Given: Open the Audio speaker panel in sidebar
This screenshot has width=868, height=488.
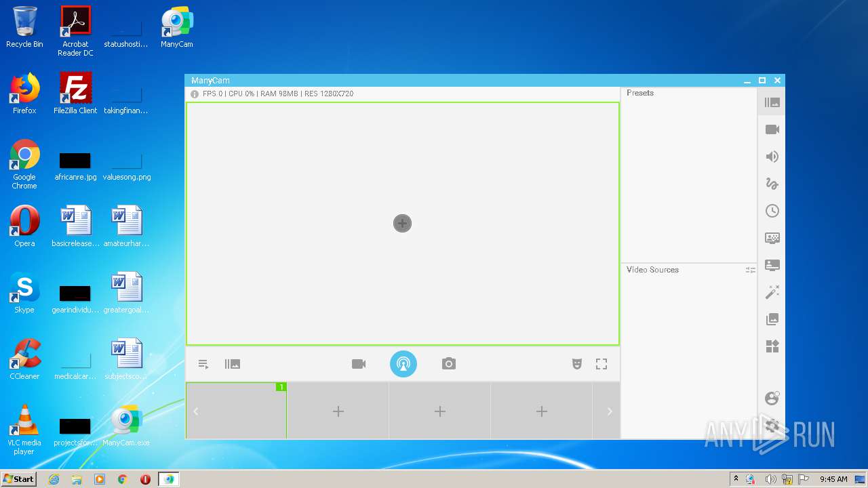Looking at the screenshot, I should click(772, 157).
